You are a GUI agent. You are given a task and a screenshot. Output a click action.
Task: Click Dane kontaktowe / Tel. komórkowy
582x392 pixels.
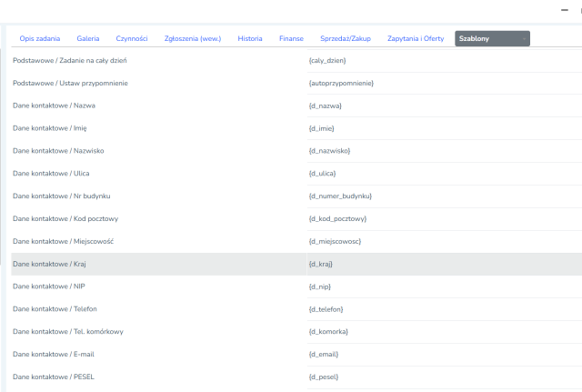[296, 332]
